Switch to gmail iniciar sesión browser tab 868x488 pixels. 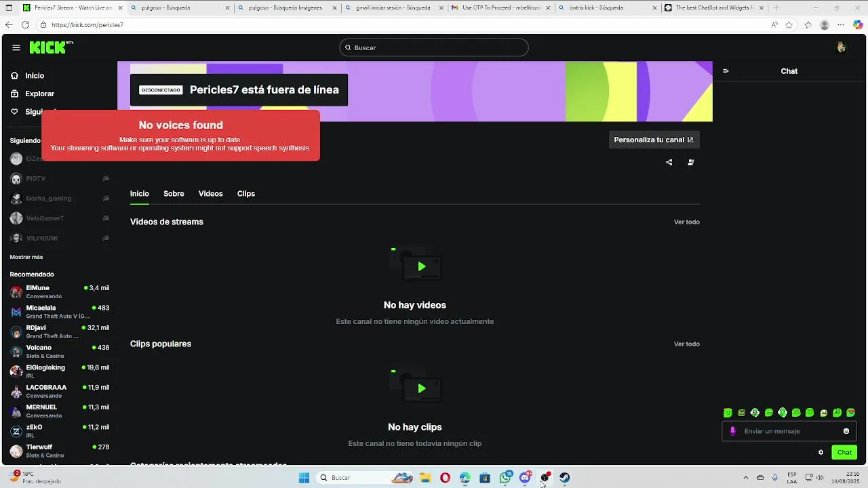pyautogui.click(x=393, y=7)
